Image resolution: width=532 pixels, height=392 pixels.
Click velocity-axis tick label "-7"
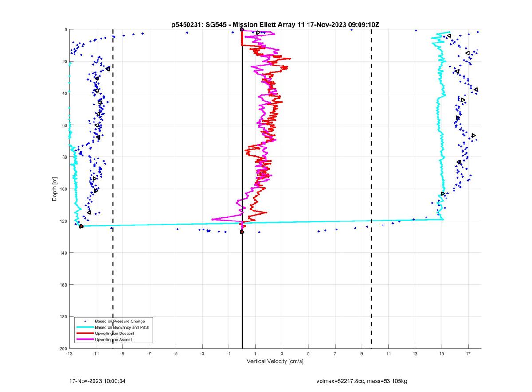click(149, 354)
